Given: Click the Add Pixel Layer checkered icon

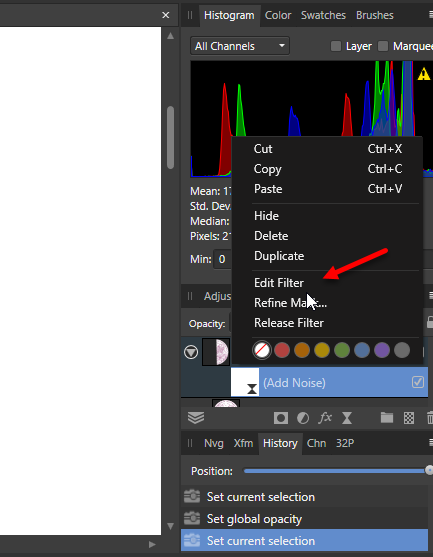Looking at the screenshot, I should (409, 418).
